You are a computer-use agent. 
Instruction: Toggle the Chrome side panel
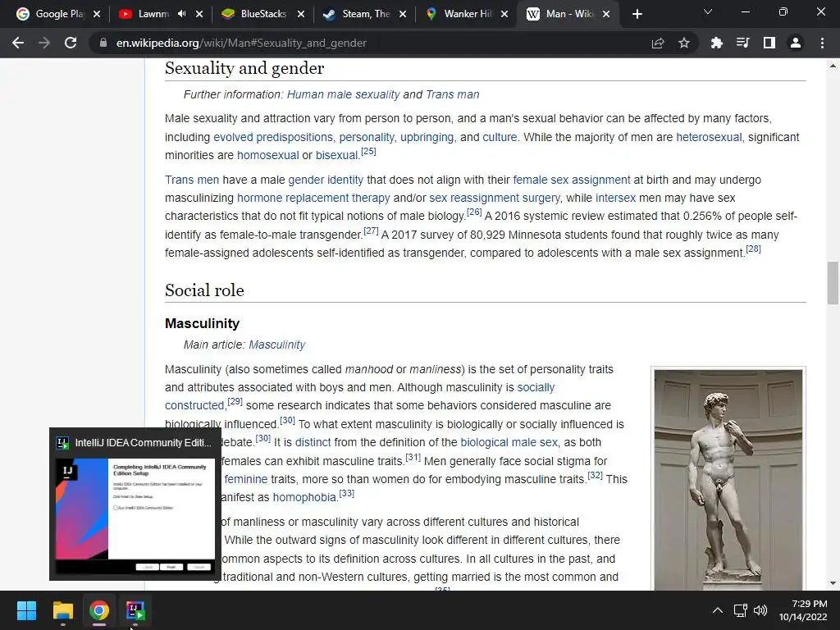point(769,43)
